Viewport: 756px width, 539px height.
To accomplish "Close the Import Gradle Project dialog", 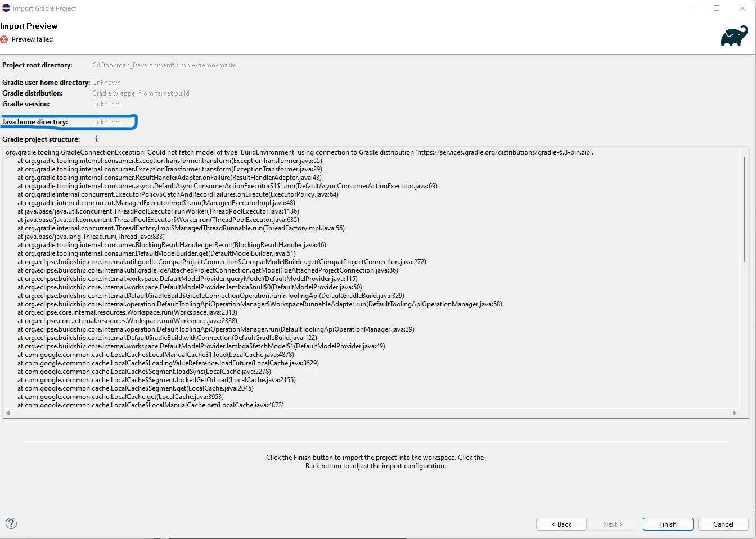I will coord(742,8).
